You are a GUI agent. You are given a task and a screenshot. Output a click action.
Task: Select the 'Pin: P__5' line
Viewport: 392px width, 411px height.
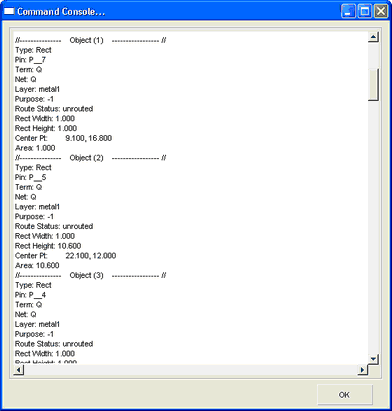(x=30, y=177)
